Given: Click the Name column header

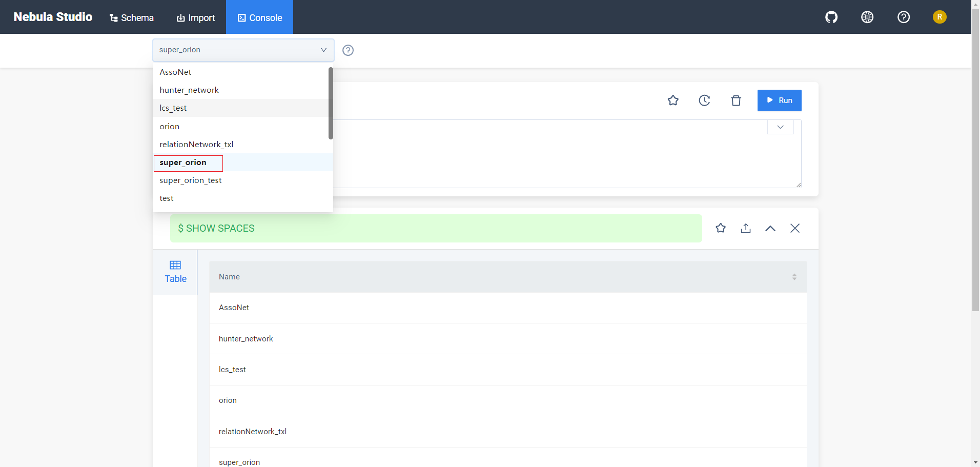Looking at the screenshot, I should coord(508,277).
